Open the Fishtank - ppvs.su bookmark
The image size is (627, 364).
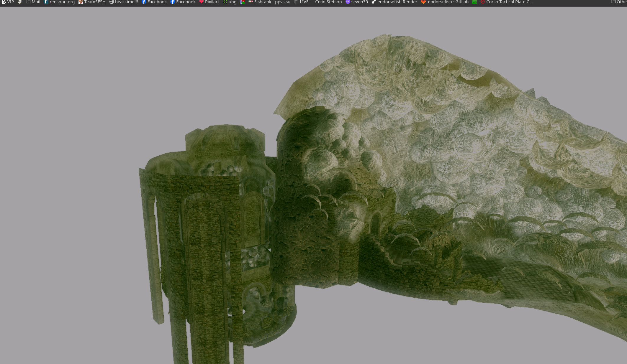269,2
